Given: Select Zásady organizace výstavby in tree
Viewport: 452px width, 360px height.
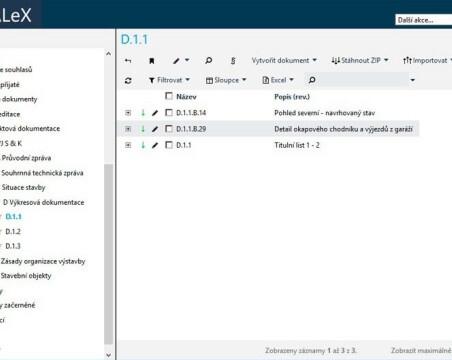Looking at the screenshot, I should [x=43, y=261].
